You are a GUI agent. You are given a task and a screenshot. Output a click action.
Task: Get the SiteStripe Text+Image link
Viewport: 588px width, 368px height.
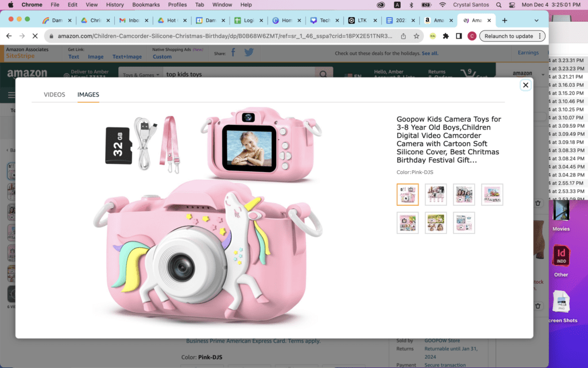point(127,57)
